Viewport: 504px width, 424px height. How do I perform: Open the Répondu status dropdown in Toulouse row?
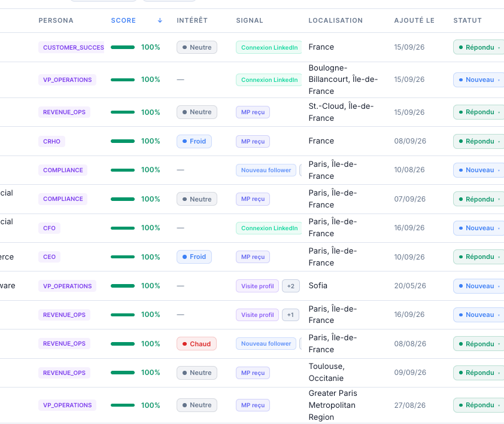coord(479,373)
